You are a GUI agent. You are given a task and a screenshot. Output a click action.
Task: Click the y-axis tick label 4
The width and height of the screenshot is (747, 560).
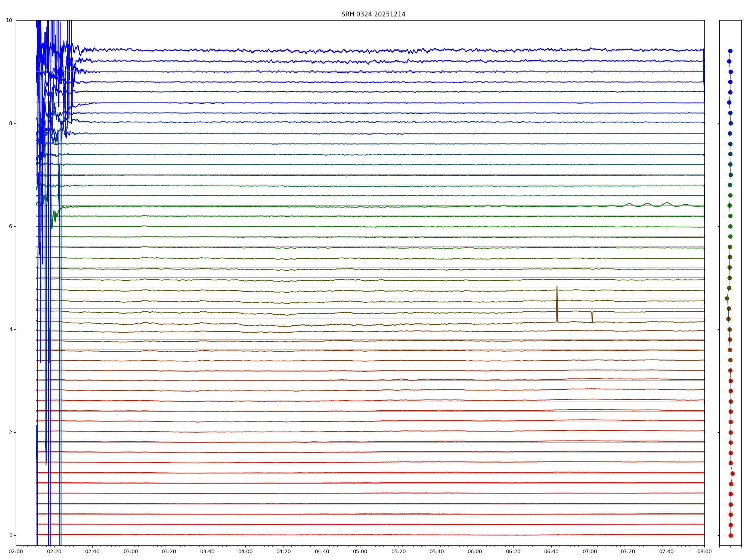tap(10, 329)
